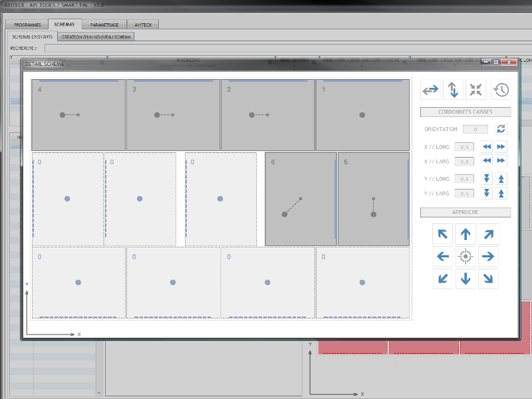
Task: Select box number 4 in the top row
Action: (78, 115)
